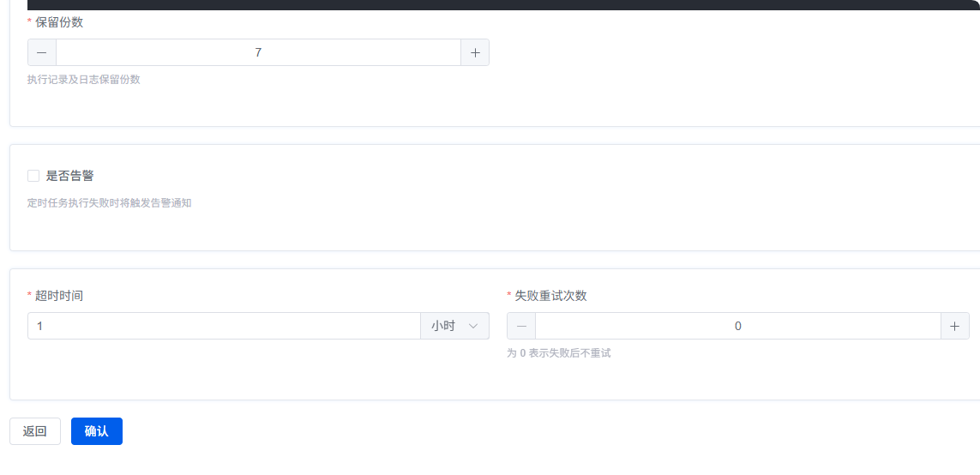The image size is (980, 475).
Task: Open the 小时 time unit dropdown
Action: pyautogui.click(x=454, y=326)
